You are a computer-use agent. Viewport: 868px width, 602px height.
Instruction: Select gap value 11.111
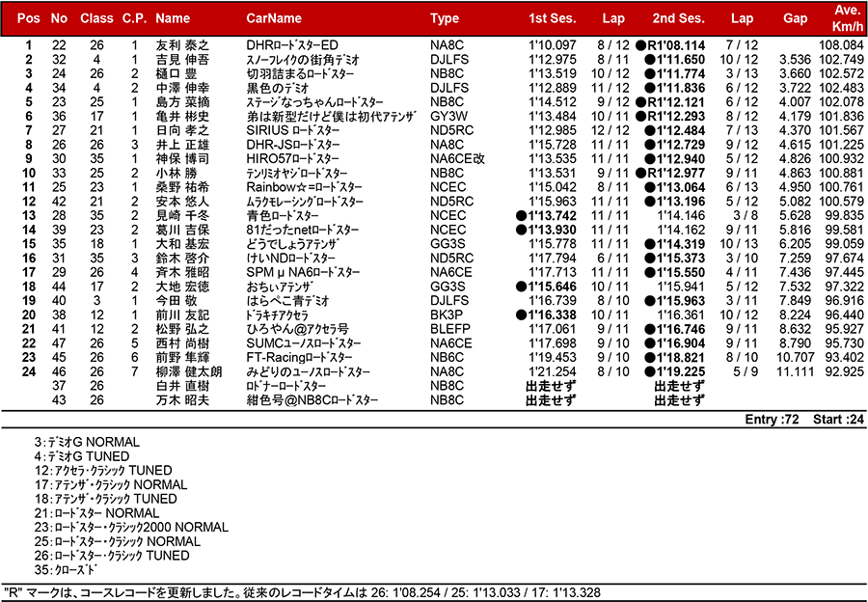click(x=795, y=372)
